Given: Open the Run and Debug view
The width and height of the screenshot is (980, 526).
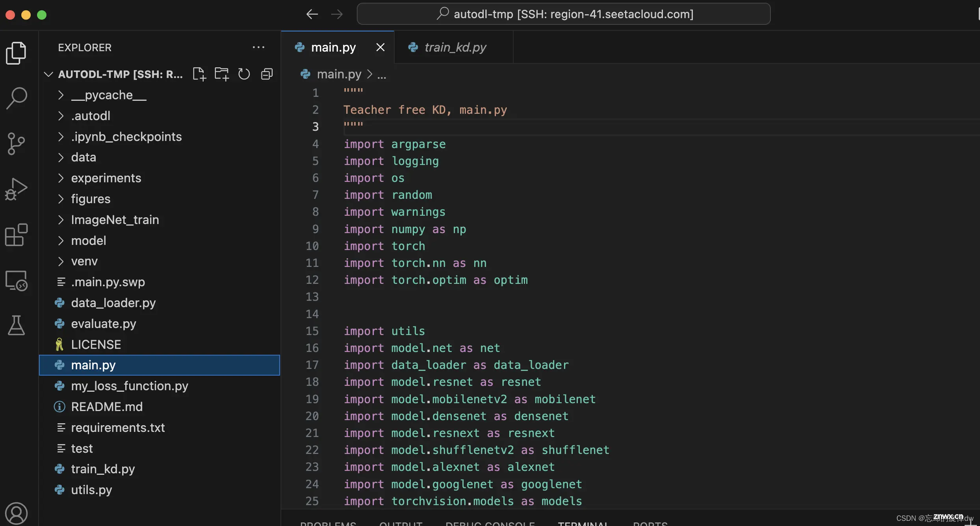Looking at the screenshot, I should tap(16, 189).
